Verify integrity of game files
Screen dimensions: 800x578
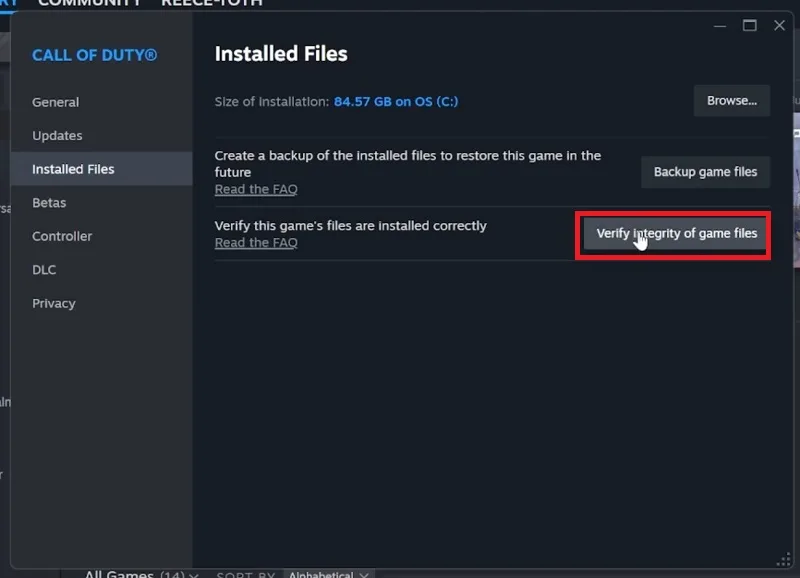click(677, 234)
